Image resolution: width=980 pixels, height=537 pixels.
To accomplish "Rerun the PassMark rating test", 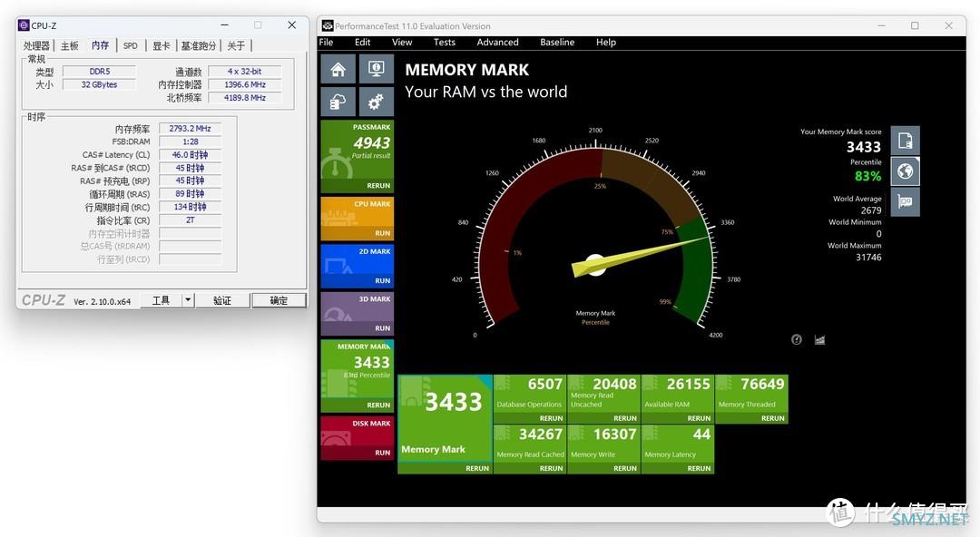I will [x=378, y=186].
